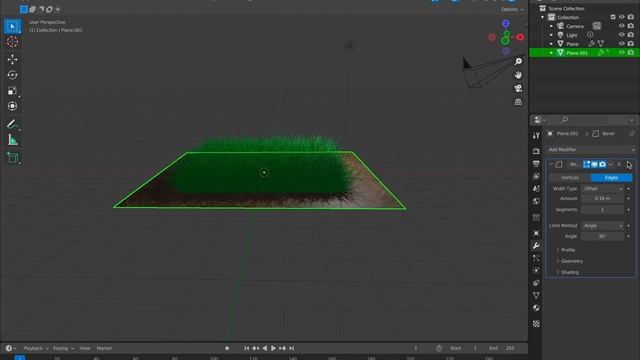This screenshot has height=360, width=640.
Task: Toggle visibility eye for Camera
Action: pyautogui.click(x=622, y=26)
